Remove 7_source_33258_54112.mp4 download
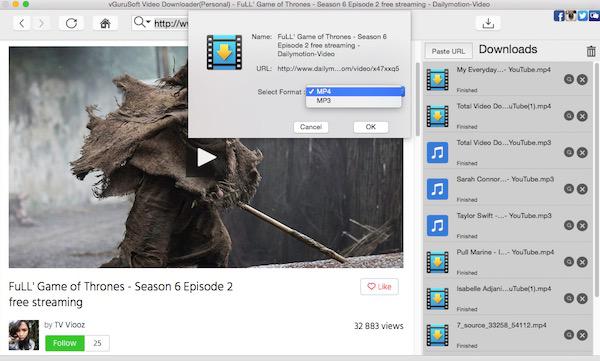The width and height of the screenshot is (600, 361). click(582, 335)
